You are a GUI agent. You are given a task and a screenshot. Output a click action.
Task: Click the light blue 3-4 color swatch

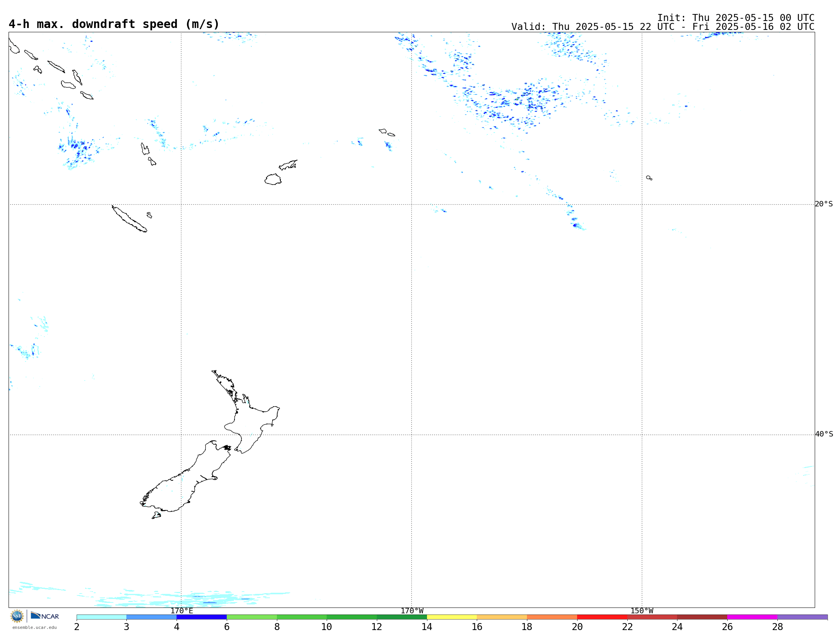152,617
